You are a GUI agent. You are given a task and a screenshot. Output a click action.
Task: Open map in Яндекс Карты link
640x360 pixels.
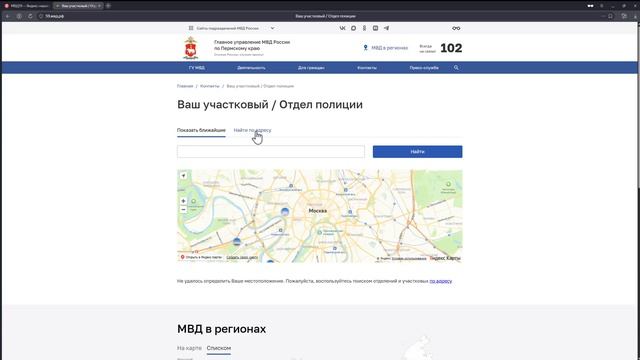coord(201,257)
